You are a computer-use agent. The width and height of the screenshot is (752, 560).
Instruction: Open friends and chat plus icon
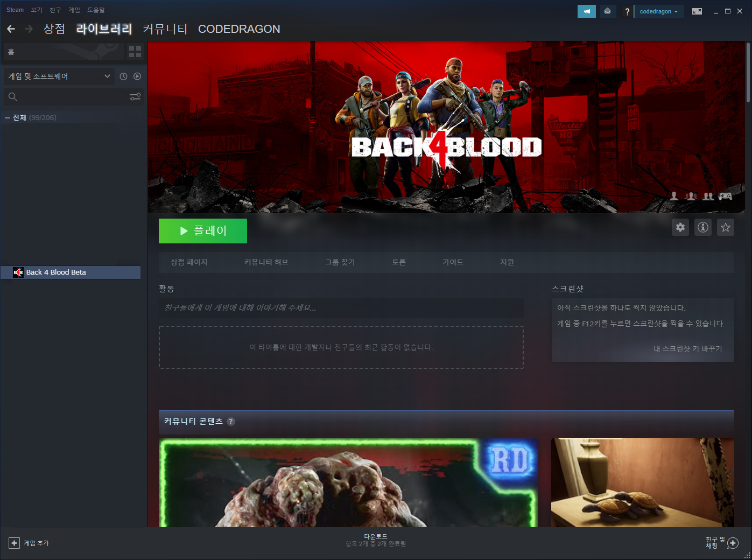pos(733,543)
